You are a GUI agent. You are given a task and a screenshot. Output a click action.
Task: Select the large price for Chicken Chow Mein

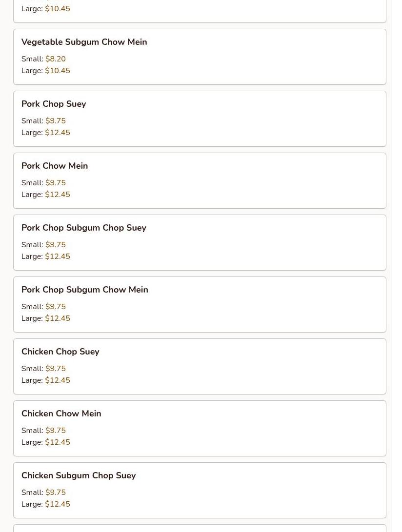click(58, 442)
